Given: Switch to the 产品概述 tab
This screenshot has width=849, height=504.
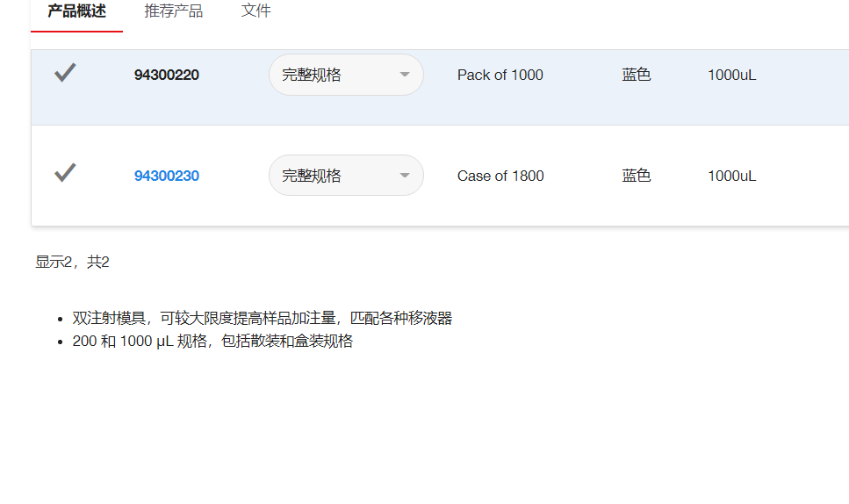Looking at the screenshot, I should pos(76,11).
